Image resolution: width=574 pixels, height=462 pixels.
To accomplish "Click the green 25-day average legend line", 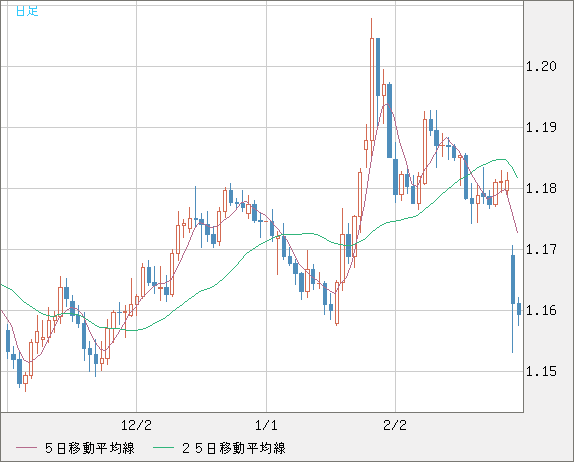I will click(x=163, y=448).
